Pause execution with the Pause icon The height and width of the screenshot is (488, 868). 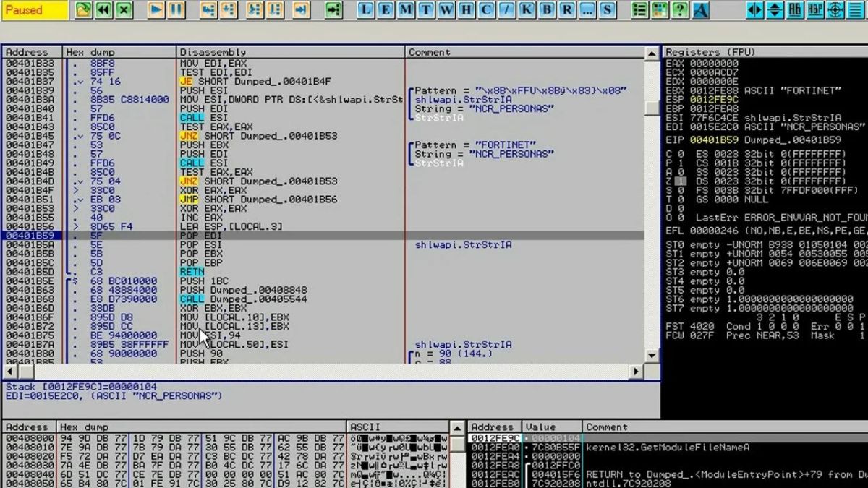176,10
